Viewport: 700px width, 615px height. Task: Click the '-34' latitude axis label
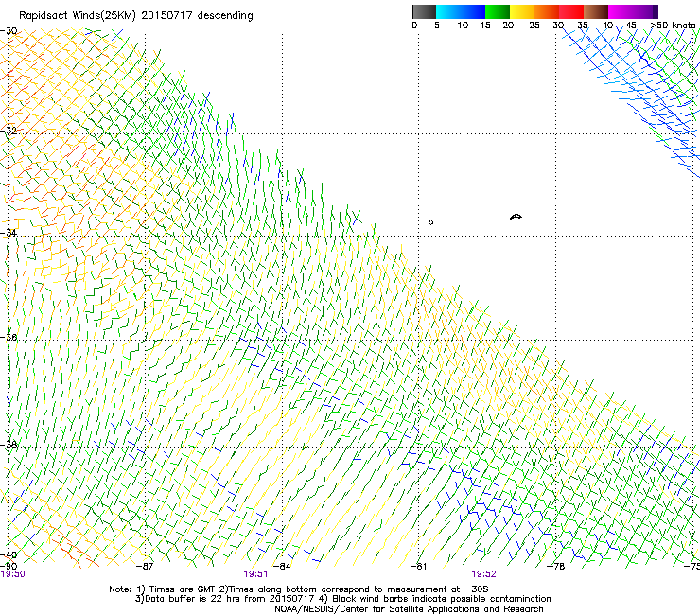coord(9,233)
